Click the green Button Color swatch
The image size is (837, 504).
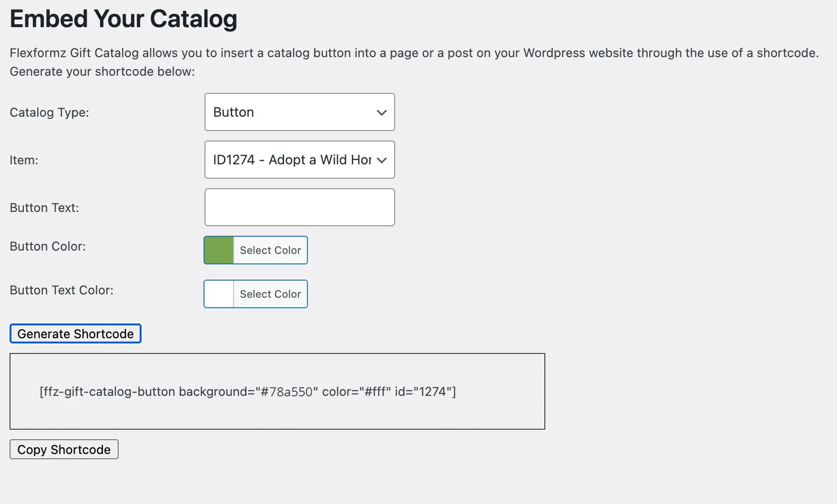coord(219,250)
